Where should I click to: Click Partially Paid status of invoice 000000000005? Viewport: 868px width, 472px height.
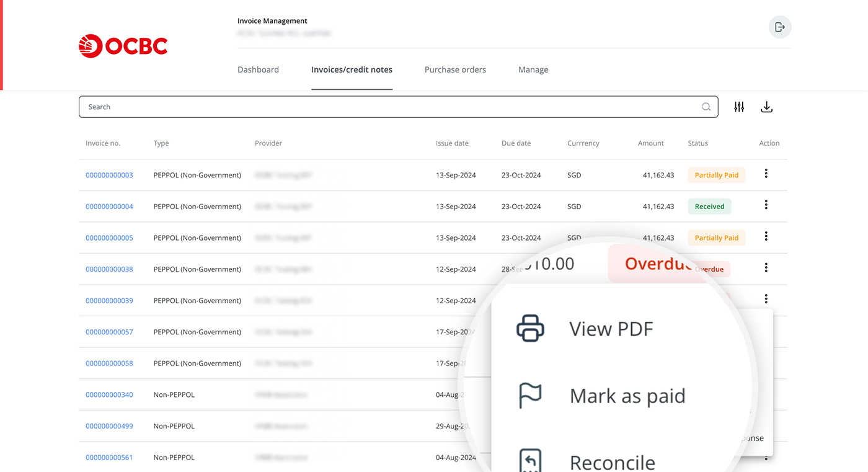[716, 238]
